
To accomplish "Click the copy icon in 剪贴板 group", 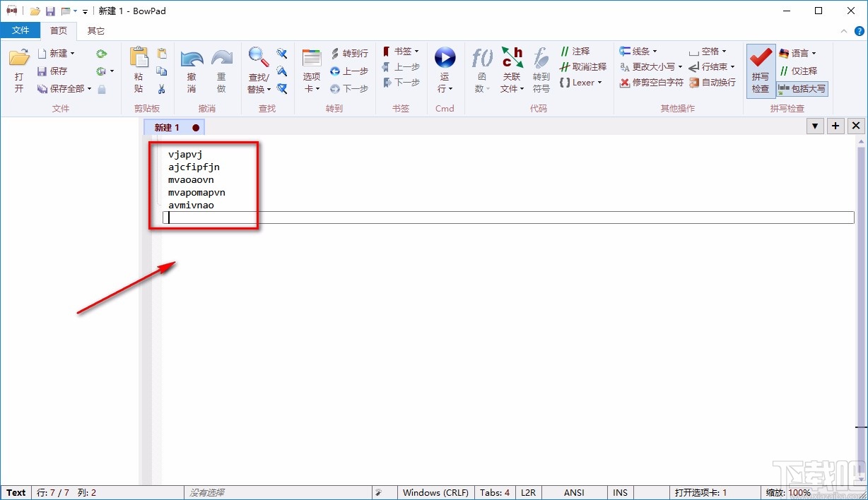I will click(162, 71).
